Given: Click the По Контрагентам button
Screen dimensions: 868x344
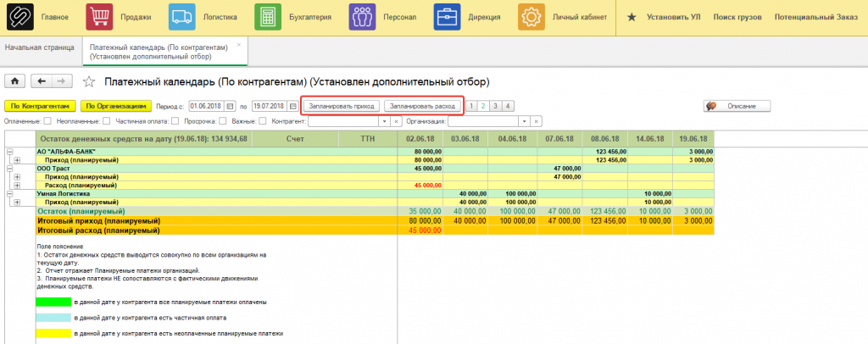Looking at the screenshot, I should pyautogui.click(x=40, y=106).
